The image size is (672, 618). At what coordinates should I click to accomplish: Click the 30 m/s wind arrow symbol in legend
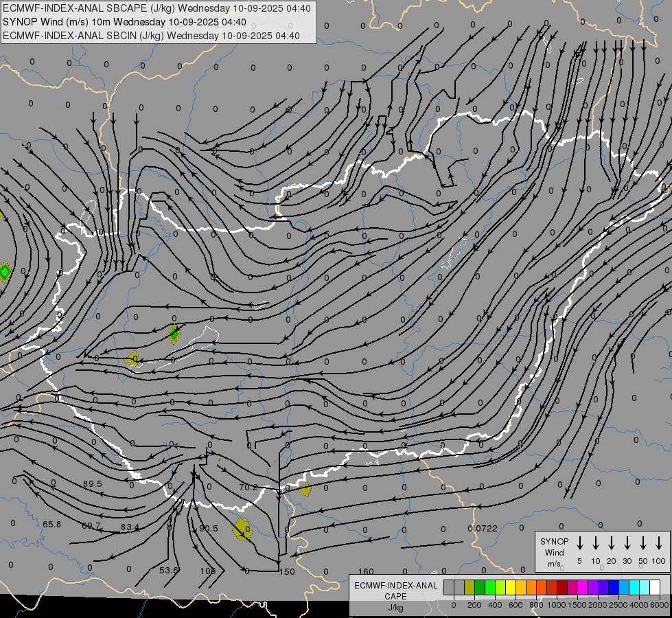point(627,543)
